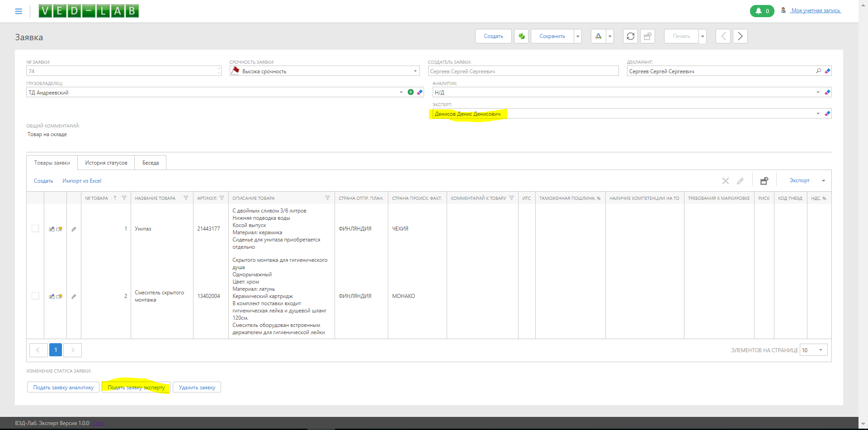Expand the Экспорт dropdown arrow

point(823,181)
